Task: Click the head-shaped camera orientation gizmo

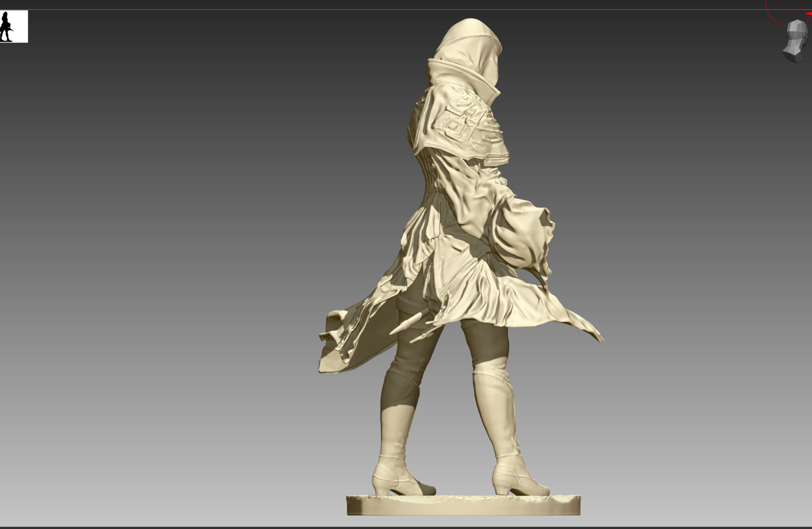Action: tap(796, 41)
